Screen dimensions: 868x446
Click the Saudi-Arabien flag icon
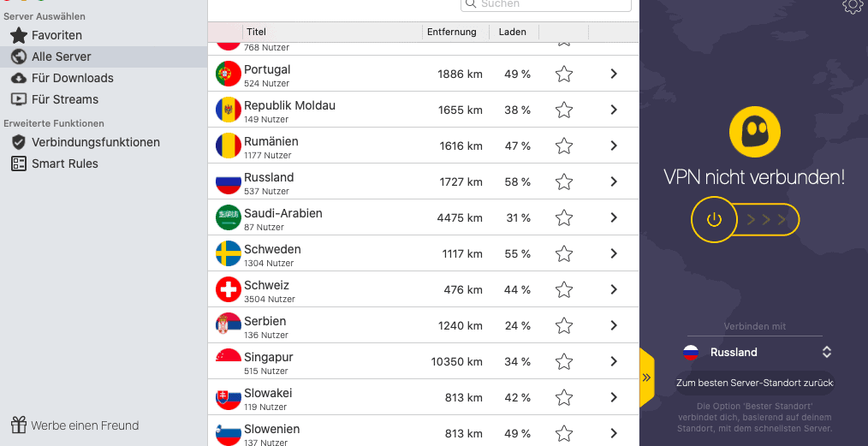[228, 218]
